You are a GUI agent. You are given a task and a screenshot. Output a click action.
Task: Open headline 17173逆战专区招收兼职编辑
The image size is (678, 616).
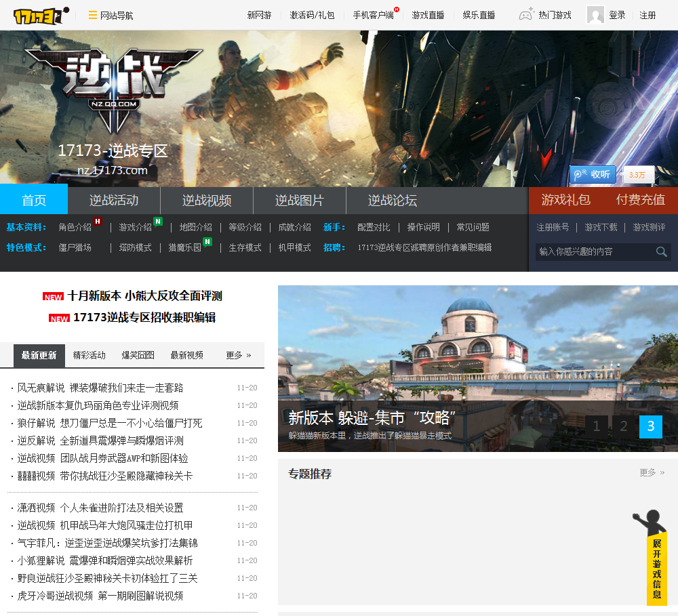[x=144, y=317]
